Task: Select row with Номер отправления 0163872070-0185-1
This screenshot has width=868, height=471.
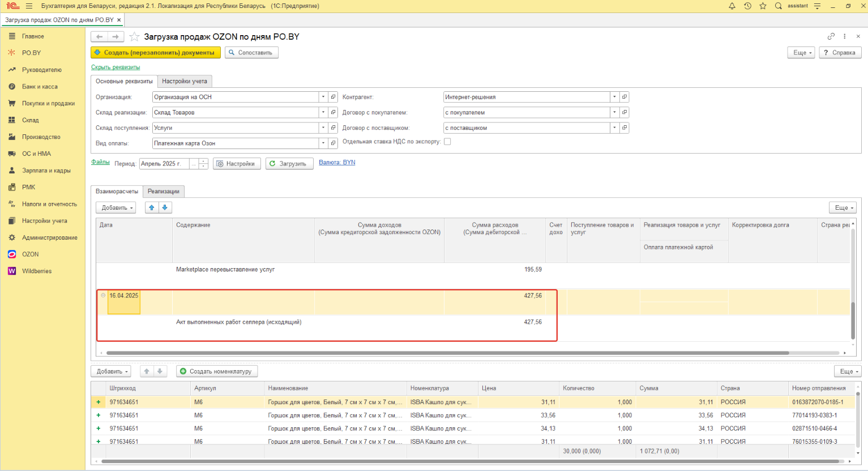Action: (473, 402)
